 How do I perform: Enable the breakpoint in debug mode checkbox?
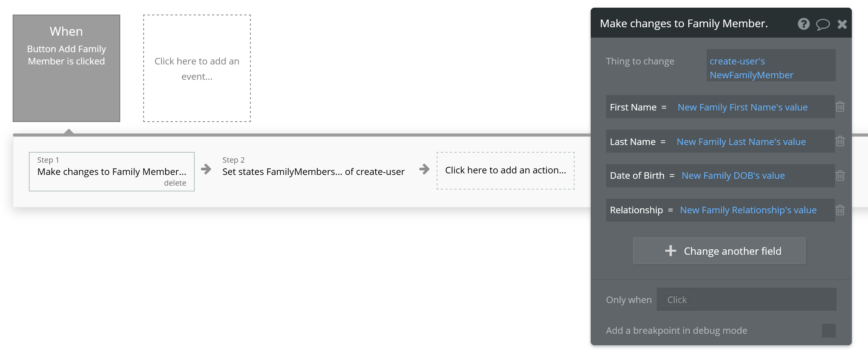coord(828,331)
